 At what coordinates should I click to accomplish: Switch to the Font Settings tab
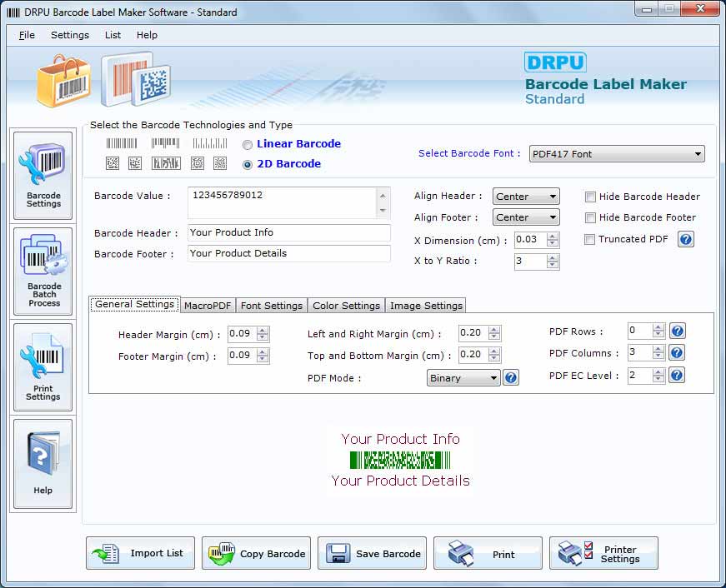coord(272,306)
